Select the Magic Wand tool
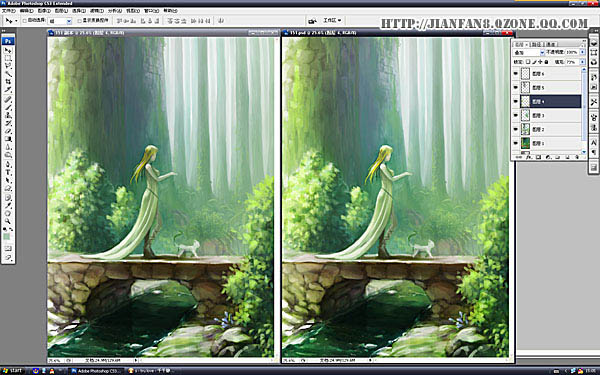 (8, 73)
